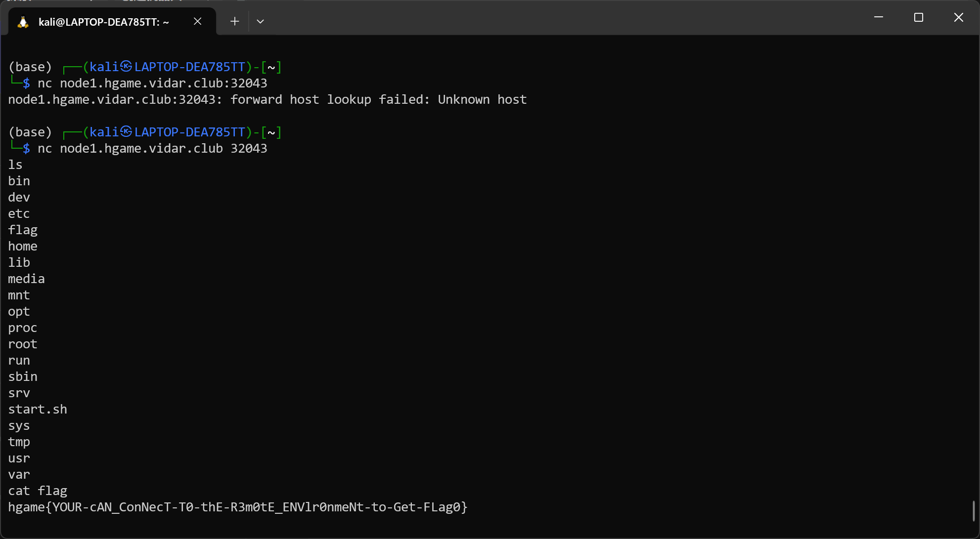Select the kali@LAPTOP-DEA785TT tab title
Screen dimensions: 980x539
[x=104, y=22]
